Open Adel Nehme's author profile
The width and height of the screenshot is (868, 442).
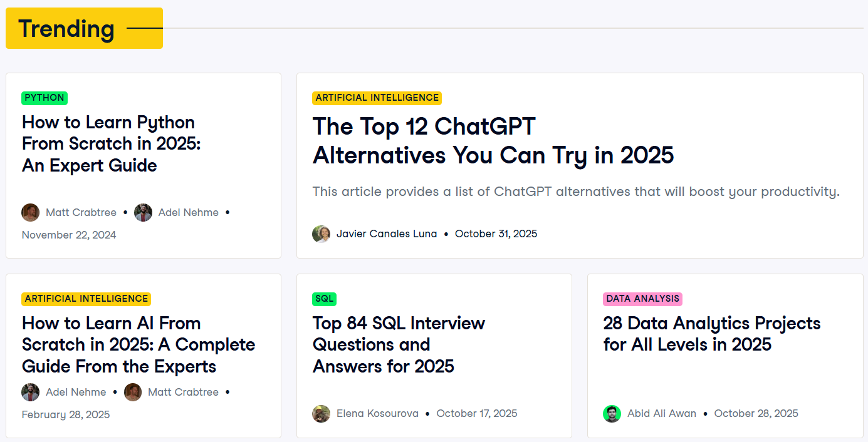pyautogui.click(x=188, y=212)
